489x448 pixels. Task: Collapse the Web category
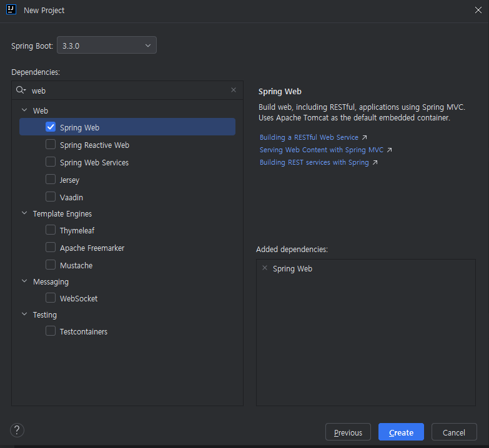point(24,110)
